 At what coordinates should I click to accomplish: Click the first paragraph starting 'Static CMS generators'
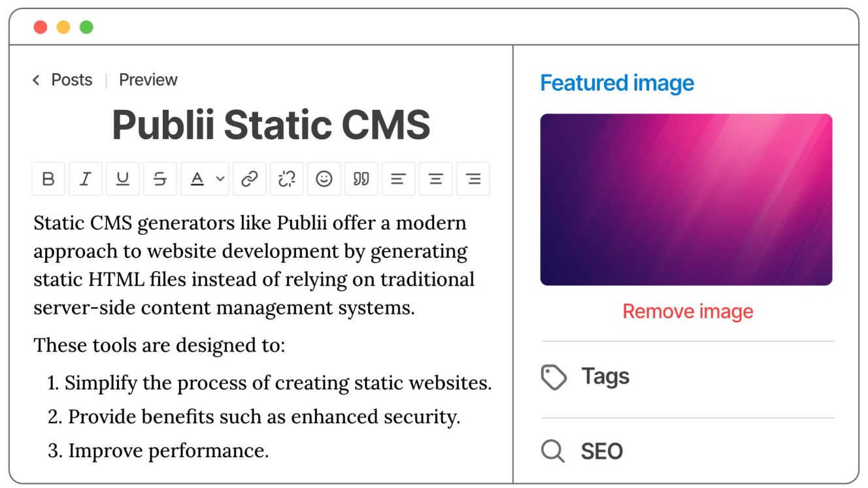coord(254,265)
